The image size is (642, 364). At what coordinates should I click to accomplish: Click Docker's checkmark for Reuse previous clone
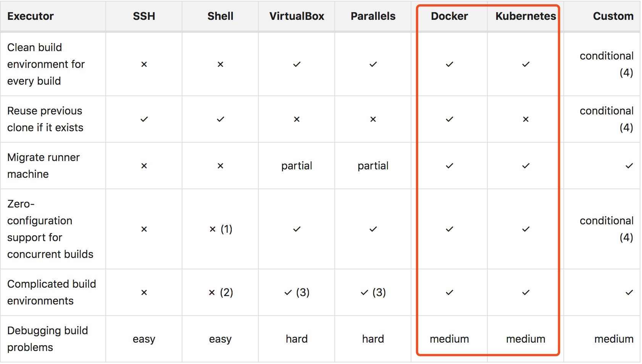(449, 119)
